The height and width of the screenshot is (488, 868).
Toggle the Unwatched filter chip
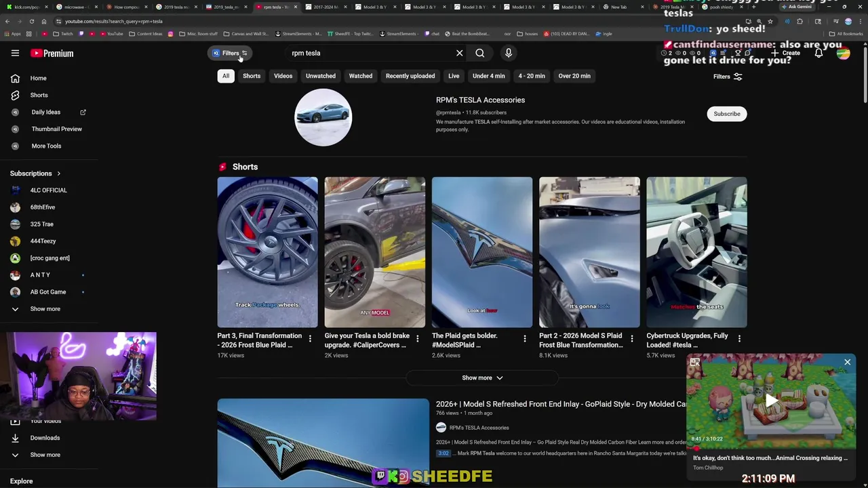pos(321,76)
